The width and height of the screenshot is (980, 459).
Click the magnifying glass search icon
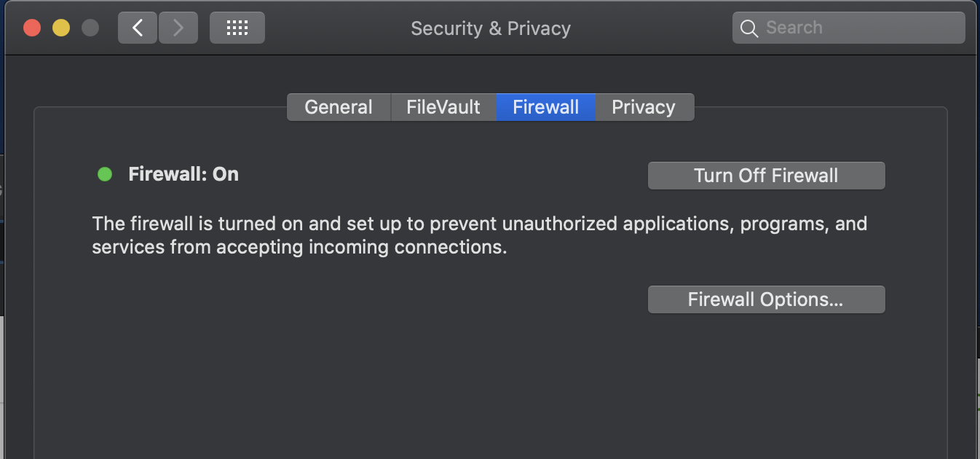tap(749, 28)
